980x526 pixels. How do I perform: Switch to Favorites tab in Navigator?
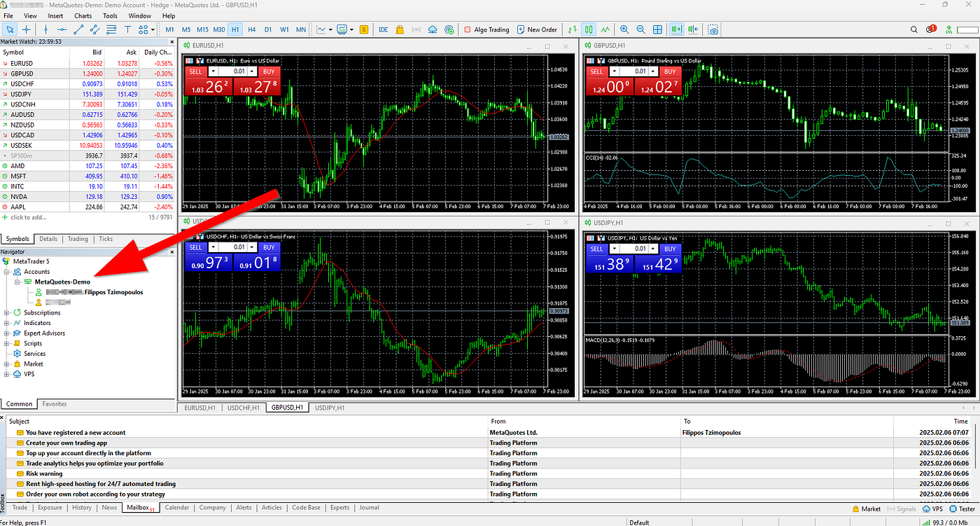pos(55,404)
